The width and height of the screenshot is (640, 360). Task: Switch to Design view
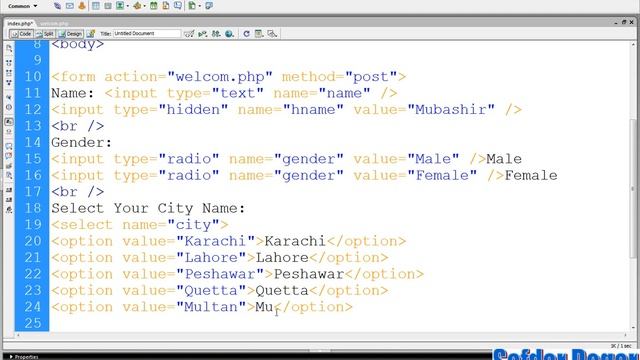coord(70,34)
